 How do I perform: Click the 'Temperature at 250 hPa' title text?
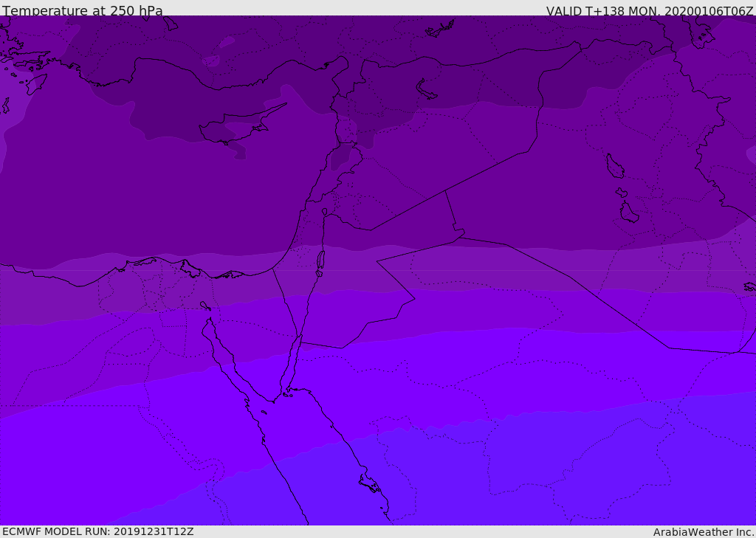point(83,10)
